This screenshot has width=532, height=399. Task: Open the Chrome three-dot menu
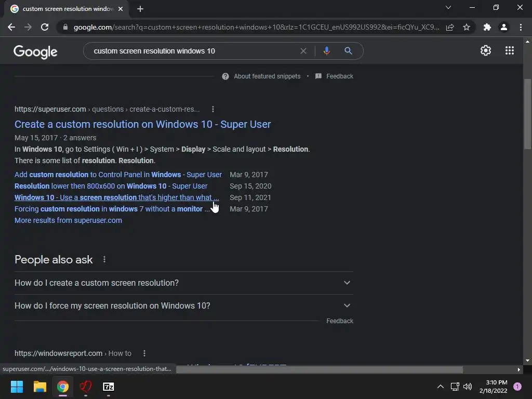(x=521, y=27)
